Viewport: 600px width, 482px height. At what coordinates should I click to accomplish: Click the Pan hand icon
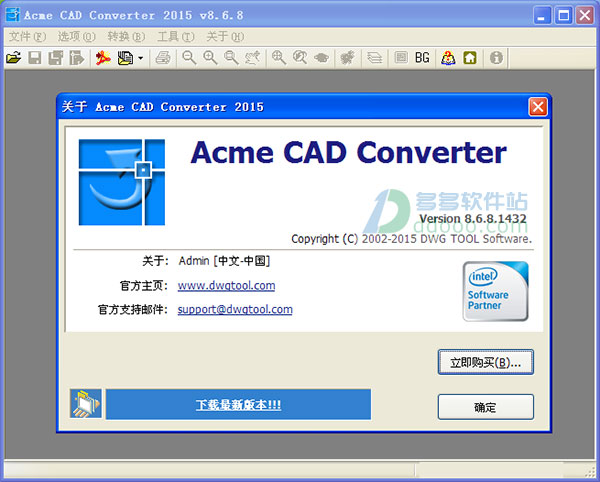253,58
